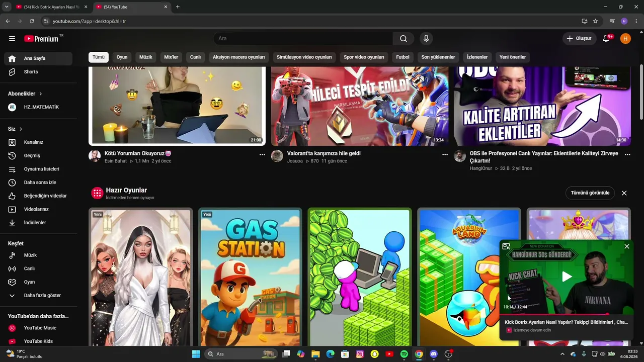Open Shorts in the sidebar

(x=38, y=72)
